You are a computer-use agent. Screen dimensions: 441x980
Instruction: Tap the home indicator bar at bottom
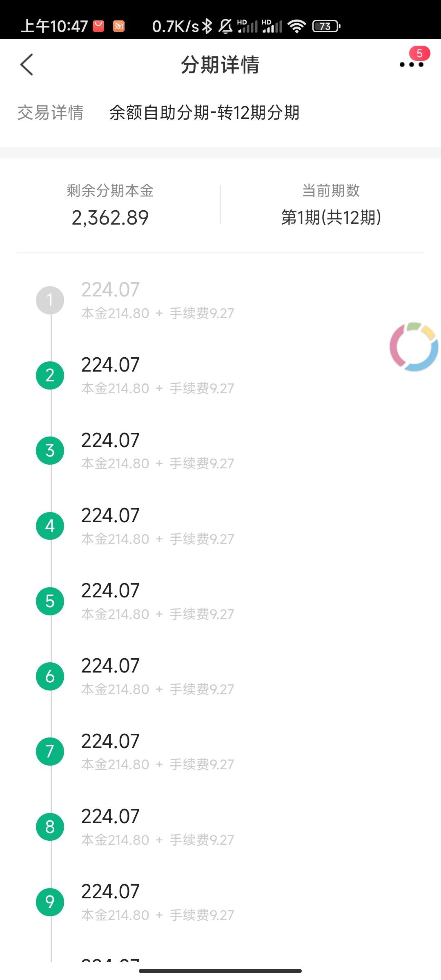[x=220, y=971]
